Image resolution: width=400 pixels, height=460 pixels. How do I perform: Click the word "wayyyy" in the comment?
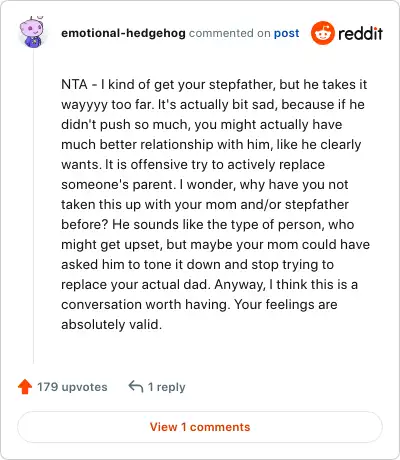[x=84, y=105]
